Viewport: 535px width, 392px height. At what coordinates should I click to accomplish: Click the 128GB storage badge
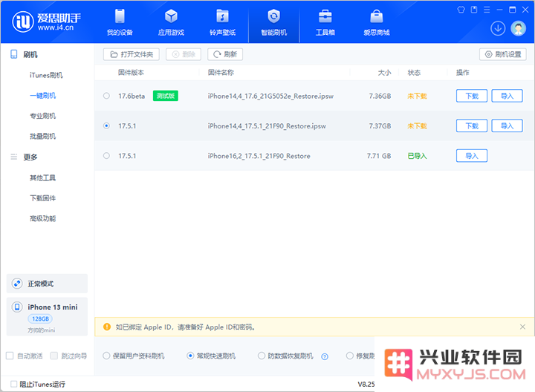pyautogui.click(x=40, y=318)
